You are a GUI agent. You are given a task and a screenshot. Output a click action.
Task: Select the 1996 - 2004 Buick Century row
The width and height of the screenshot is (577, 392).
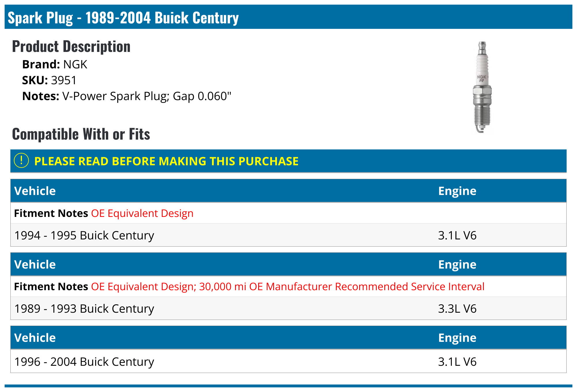pos(84,362)
